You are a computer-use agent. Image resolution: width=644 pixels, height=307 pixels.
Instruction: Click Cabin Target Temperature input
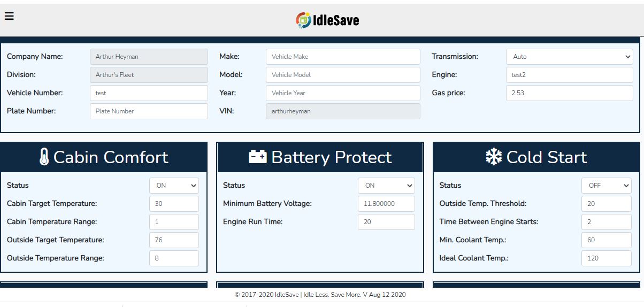tap(174, 204)
